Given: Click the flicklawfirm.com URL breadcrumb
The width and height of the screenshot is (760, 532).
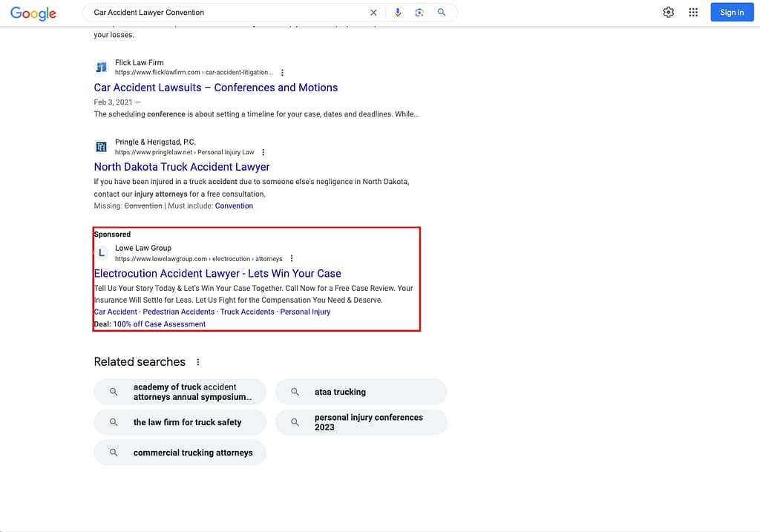Looking at the screenshot, I should coord(194,72).
